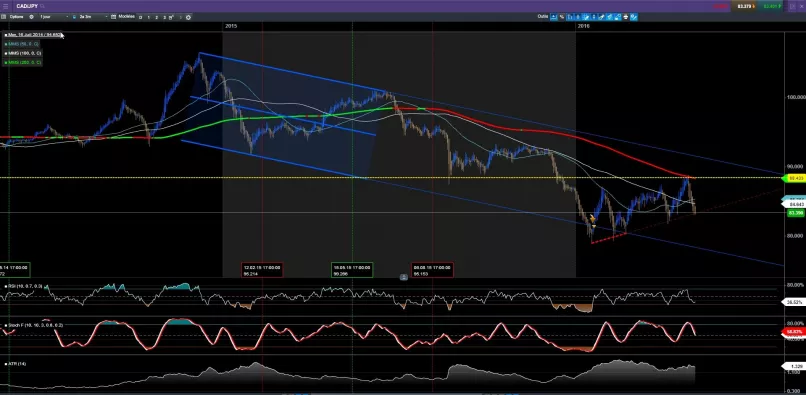Click the red sell price in the header
Viewport: 806px width, 395px height.
721,6
